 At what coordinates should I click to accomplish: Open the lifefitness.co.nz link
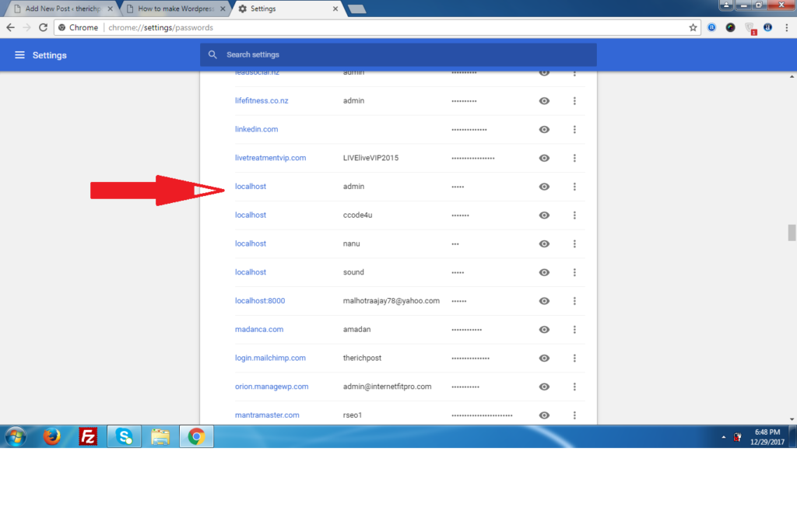click(262, 100)
